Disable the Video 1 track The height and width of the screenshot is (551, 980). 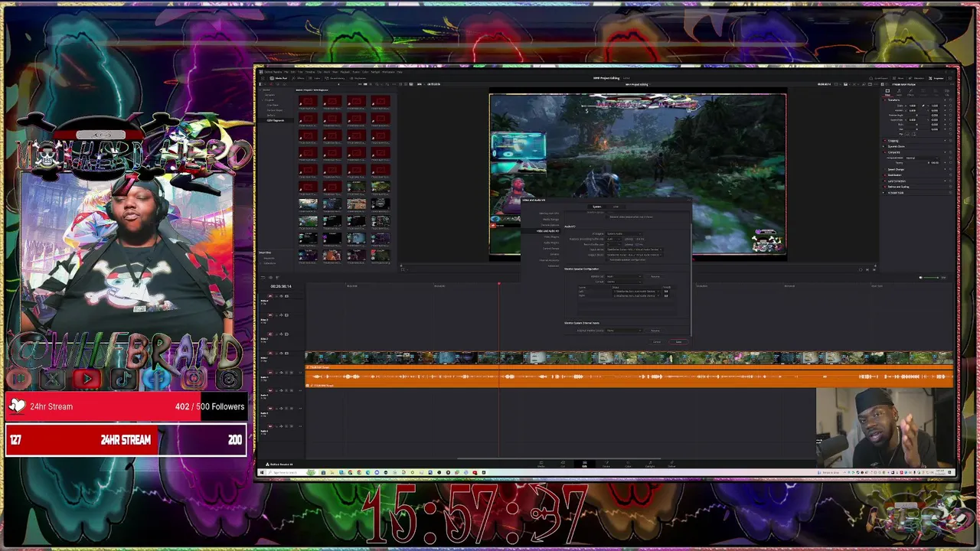[286, 353]
